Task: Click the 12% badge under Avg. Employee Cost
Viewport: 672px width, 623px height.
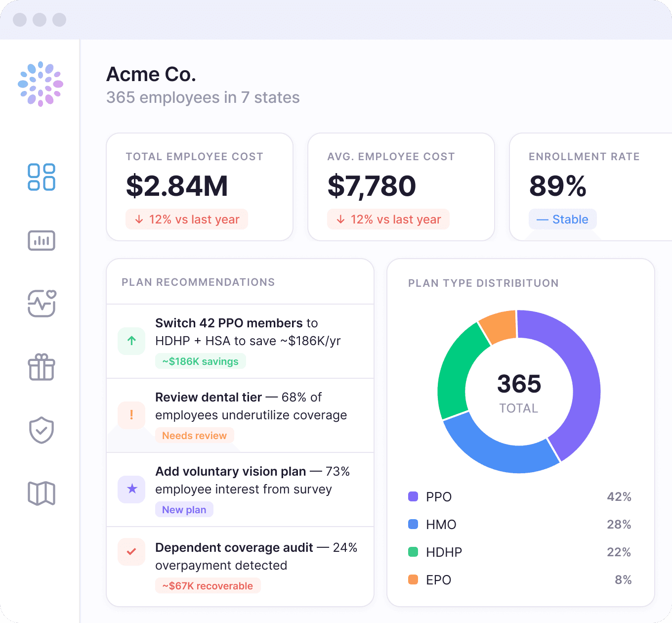Action: coord(388,220)
